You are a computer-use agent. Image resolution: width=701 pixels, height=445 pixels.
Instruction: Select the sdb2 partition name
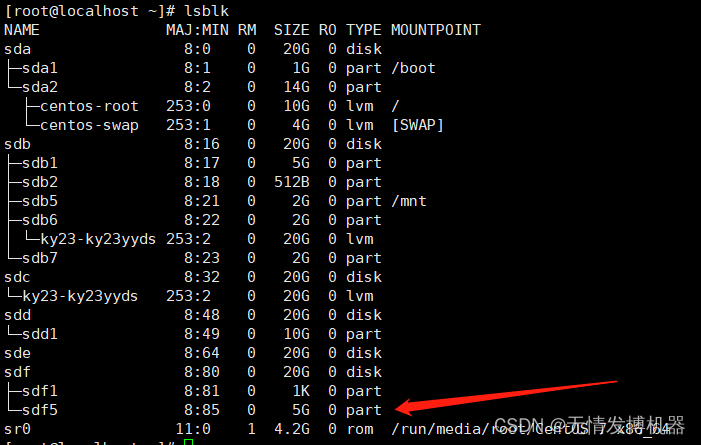pos(40,182)
